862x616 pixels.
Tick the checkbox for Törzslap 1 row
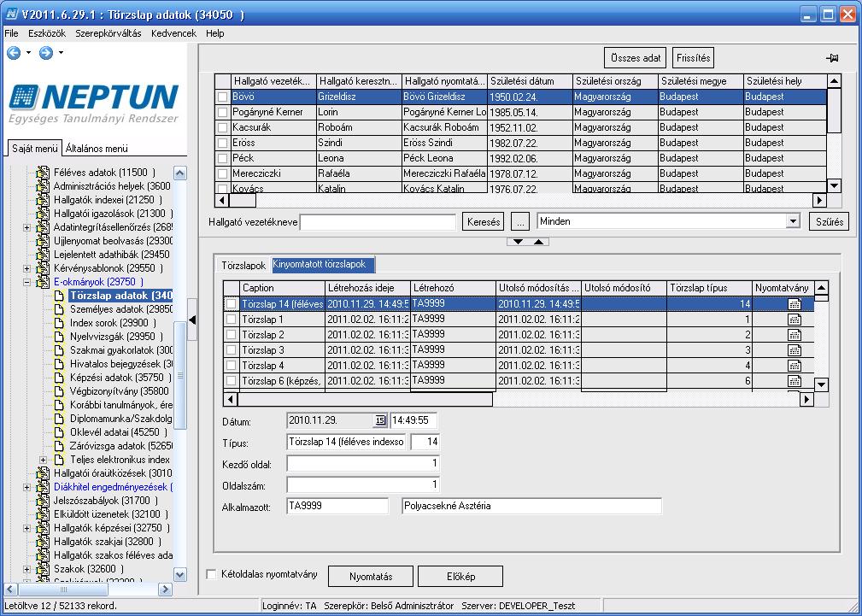point(232,319)
